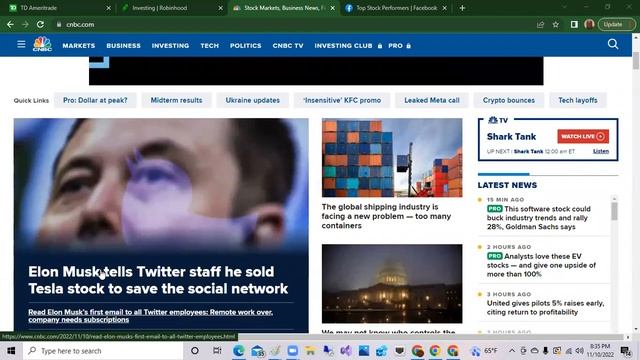This screenshot has width=640, height=360.
Task: Open the CNBC TV menu
Action: tap(288, 46)
